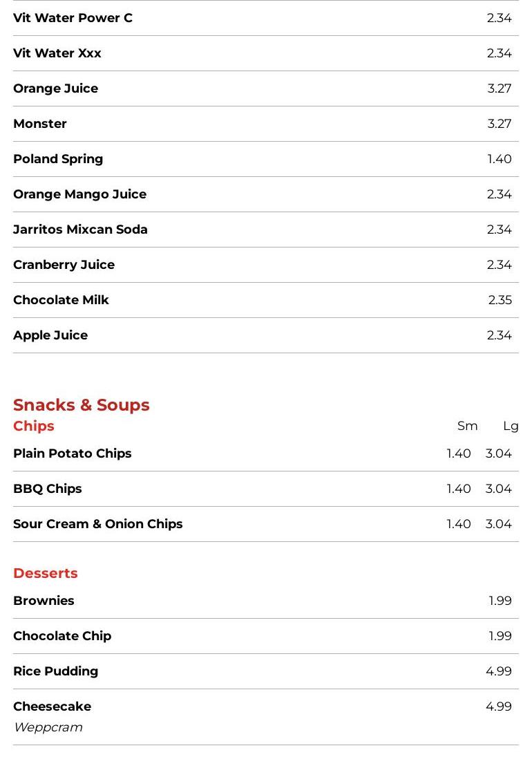Image resolution: width=532 pixels, height=757 pixels.
Task: Tap the Vit Water Xxx menu item
Action: point(266,53)
